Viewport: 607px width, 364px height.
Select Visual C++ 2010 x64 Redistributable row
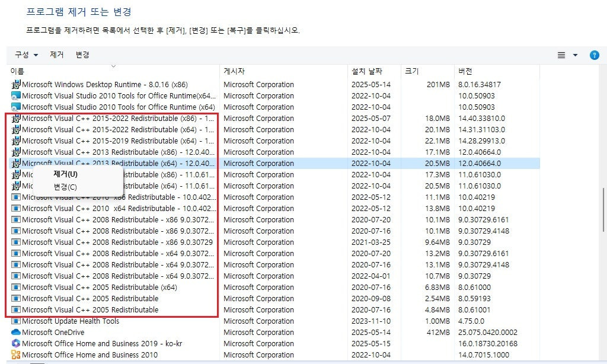pos(118,208)
